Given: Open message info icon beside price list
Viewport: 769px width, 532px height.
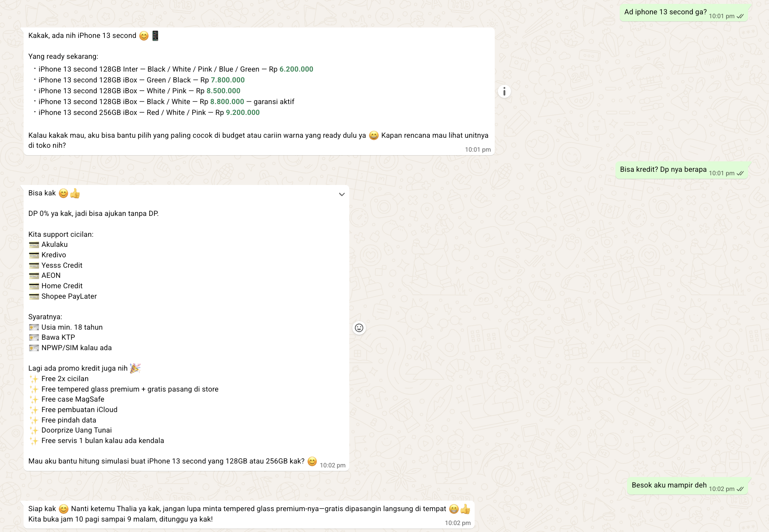Looking at the screenshot, I should [504, 92].
